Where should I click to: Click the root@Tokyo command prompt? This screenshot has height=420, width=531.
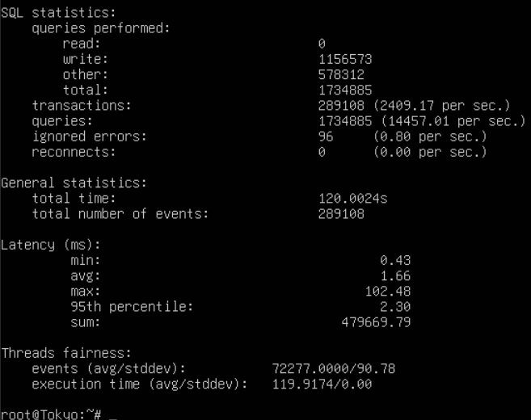49,414
